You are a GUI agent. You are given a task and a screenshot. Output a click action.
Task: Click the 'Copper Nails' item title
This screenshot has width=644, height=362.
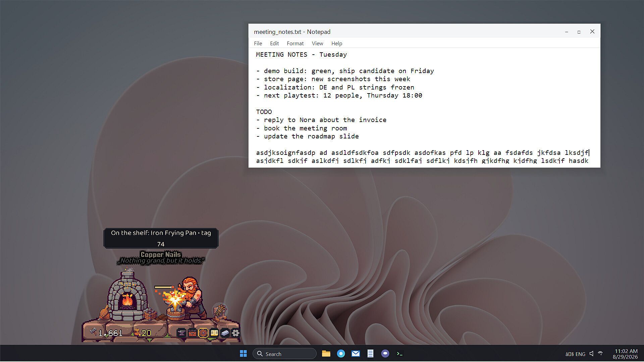pos(161,254)
